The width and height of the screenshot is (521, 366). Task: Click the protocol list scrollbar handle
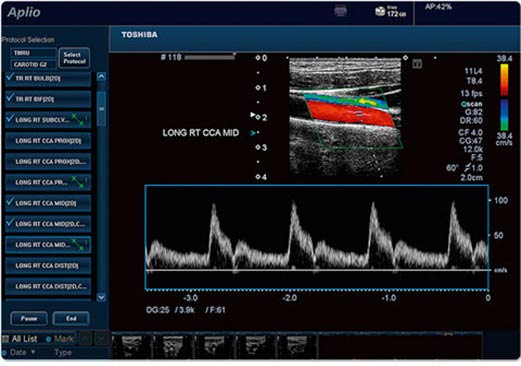[x=101, y=109]
